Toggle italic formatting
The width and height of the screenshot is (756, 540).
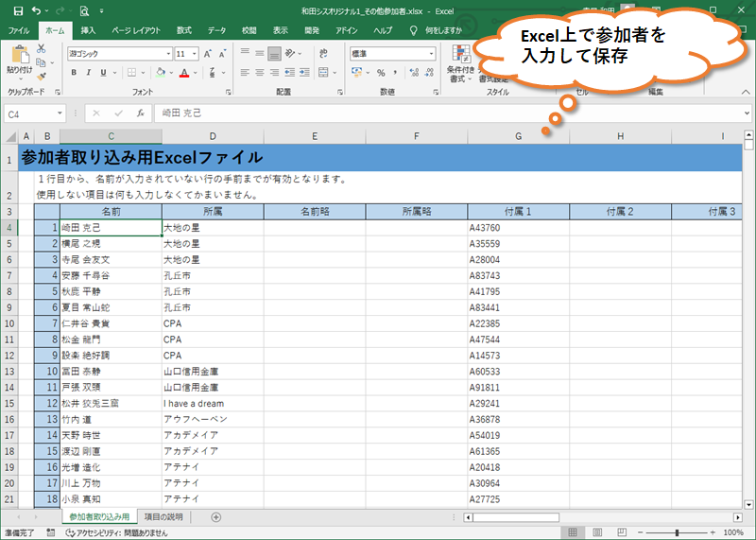coord(88,73)
